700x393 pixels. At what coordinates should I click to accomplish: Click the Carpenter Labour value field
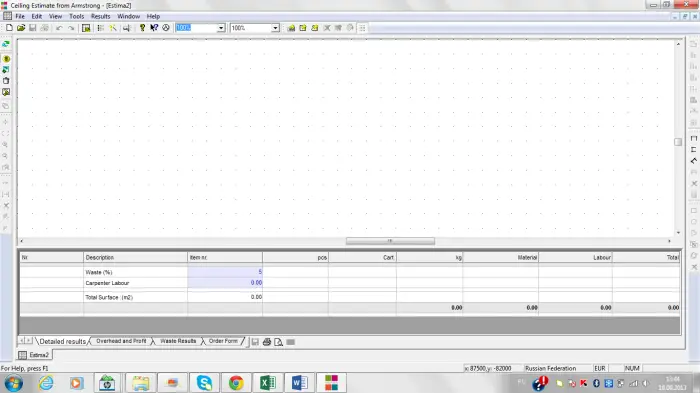point(225,283)
